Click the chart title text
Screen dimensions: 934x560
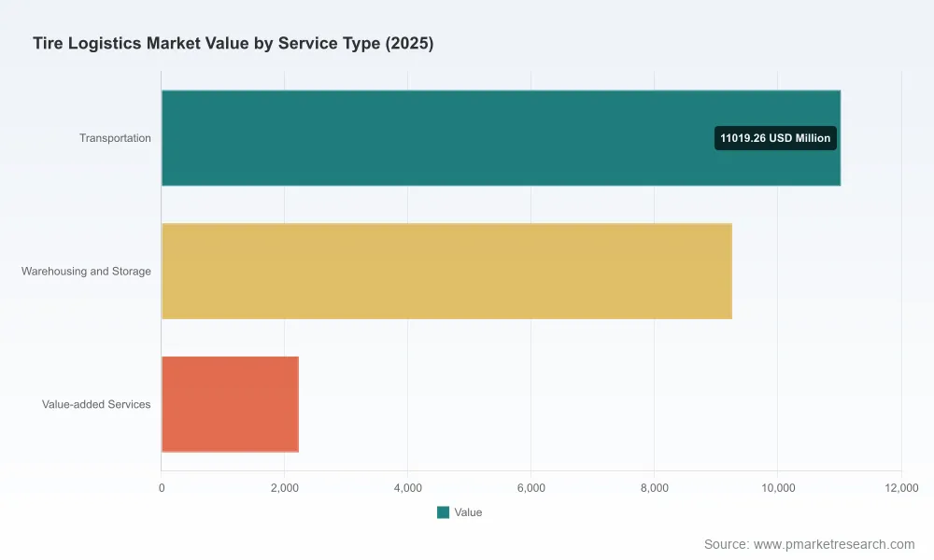[x=233, y=44]
